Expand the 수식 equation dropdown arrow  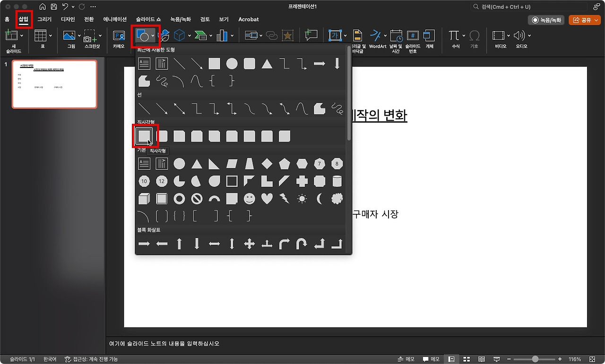coord(463,35)
